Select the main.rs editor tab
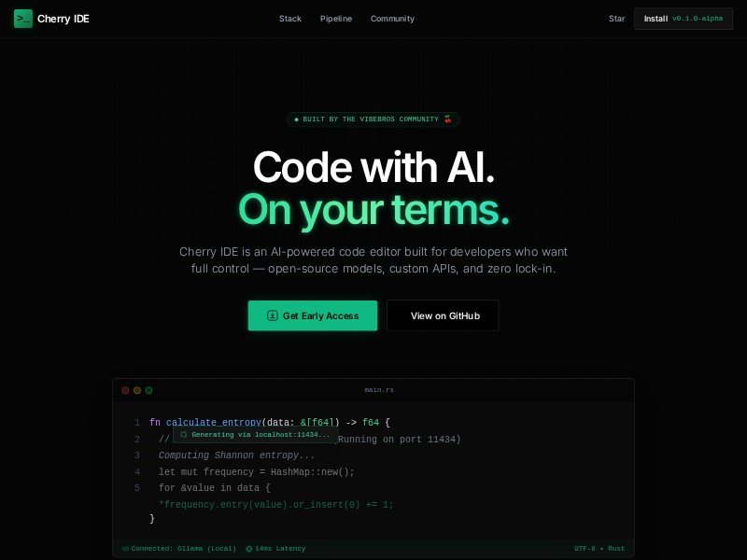The width and height of the screenshot is (747, 560). pyautogui.click(x=376, y=390)
